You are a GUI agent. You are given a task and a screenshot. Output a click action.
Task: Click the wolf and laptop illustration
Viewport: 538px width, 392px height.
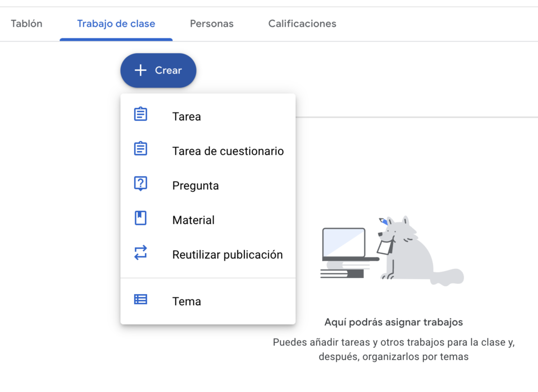(392, 251)
